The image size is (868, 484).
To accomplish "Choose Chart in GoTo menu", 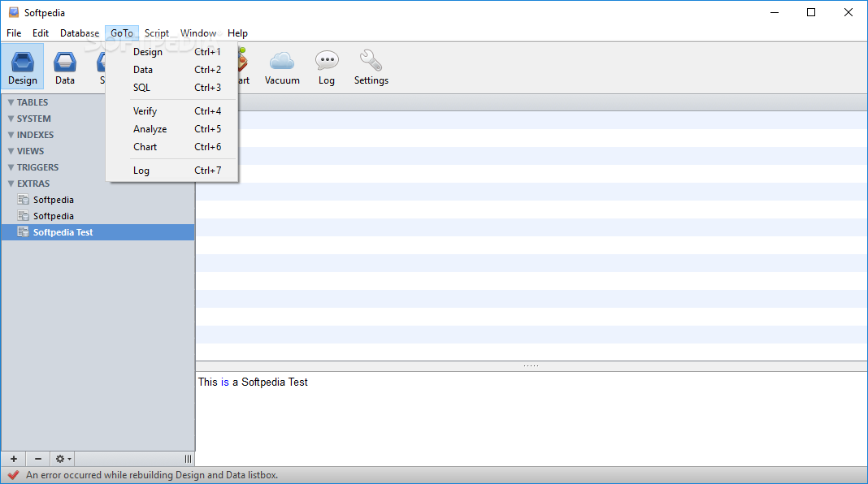I will click(172, 147).
